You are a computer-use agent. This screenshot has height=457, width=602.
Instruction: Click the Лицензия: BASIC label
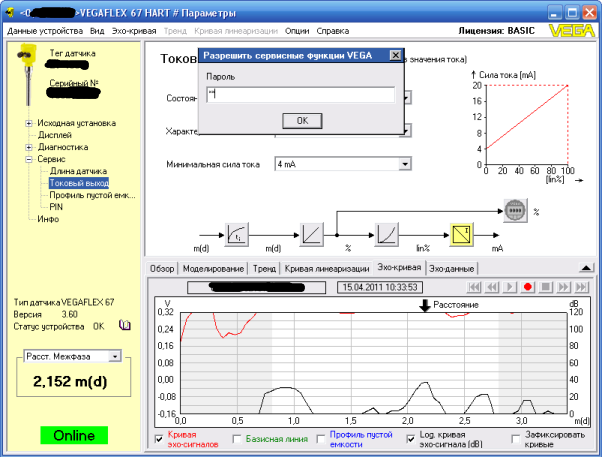pyautogui.click(x=496, y=31)
